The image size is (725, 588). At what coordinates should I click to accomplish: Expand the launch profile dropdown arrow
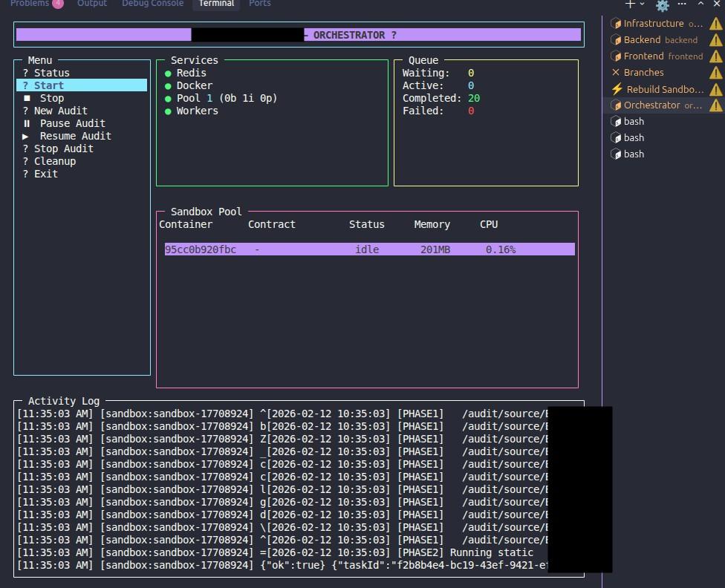coord(642,4)
